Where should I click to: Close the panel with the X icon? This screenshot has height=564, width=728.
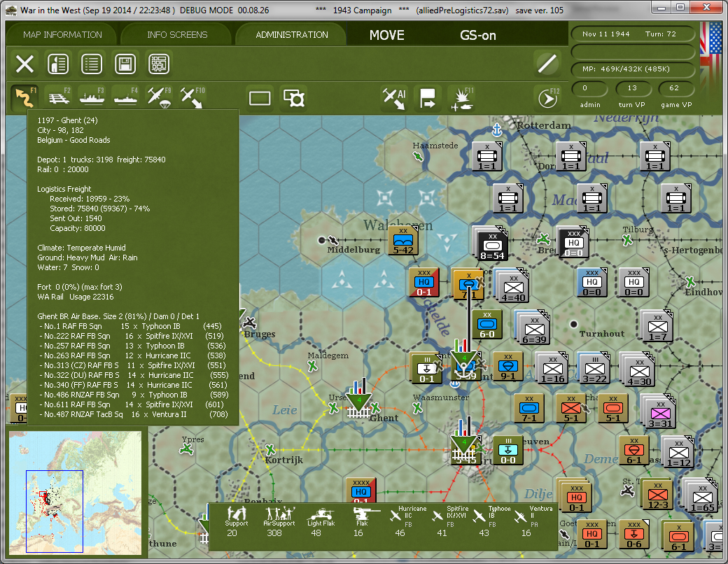[24, 64]
